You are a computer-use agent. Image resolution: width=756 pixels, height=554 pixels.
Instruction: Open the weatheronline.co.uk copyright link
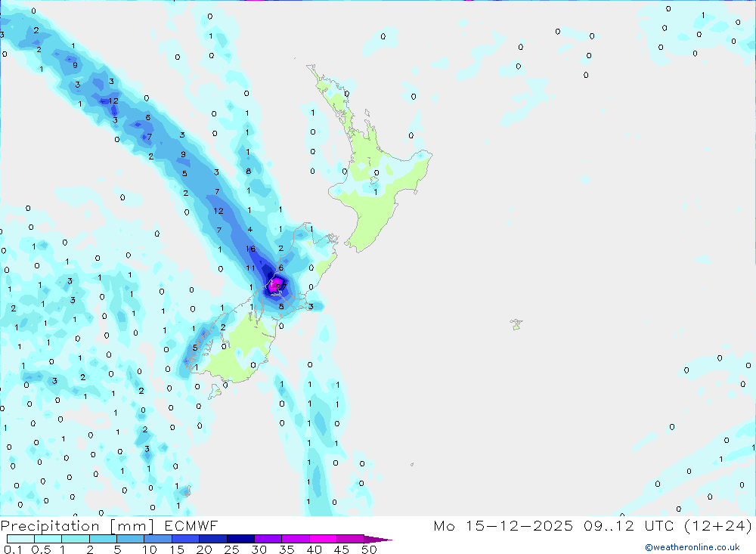pyautogui.click(x=692, y=547)
